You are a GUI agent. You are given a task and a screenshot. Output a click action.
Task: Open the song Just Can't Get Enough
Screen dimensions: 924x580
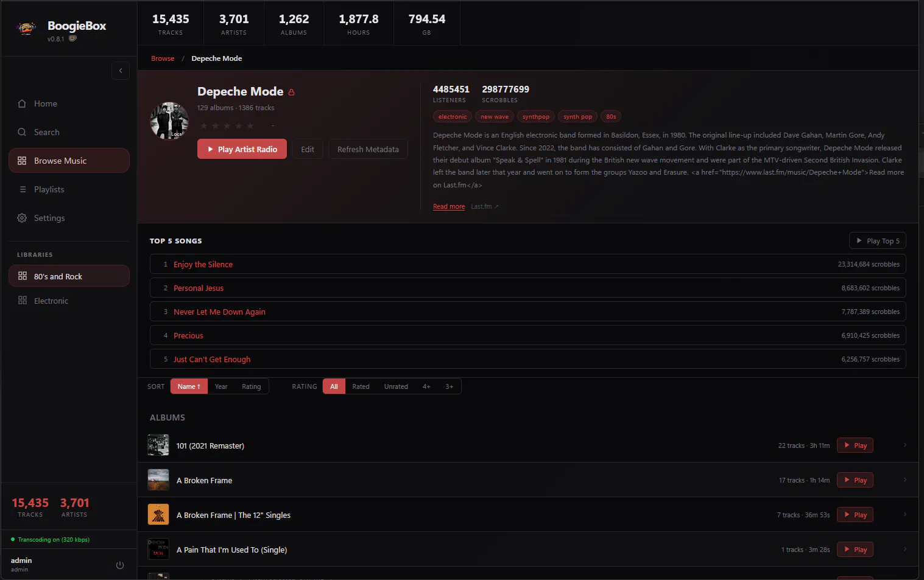tap(212, 359)
